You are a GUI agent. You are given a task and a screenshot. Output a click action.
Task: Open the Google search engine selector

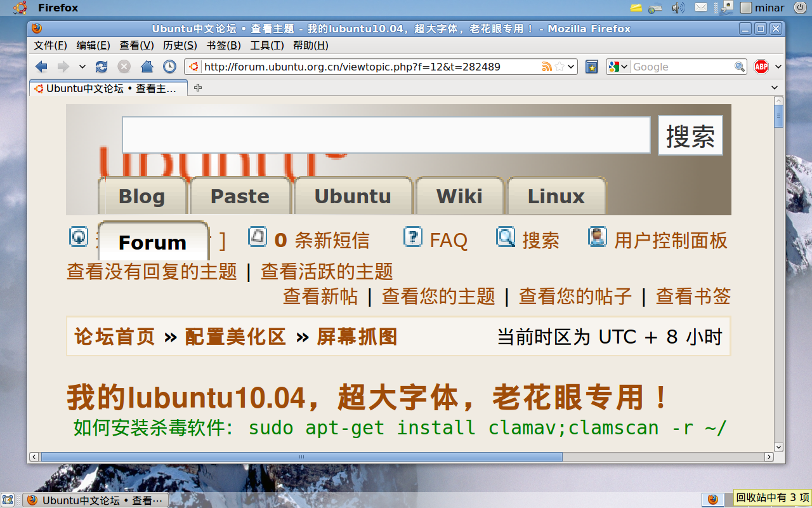[618, 67]
